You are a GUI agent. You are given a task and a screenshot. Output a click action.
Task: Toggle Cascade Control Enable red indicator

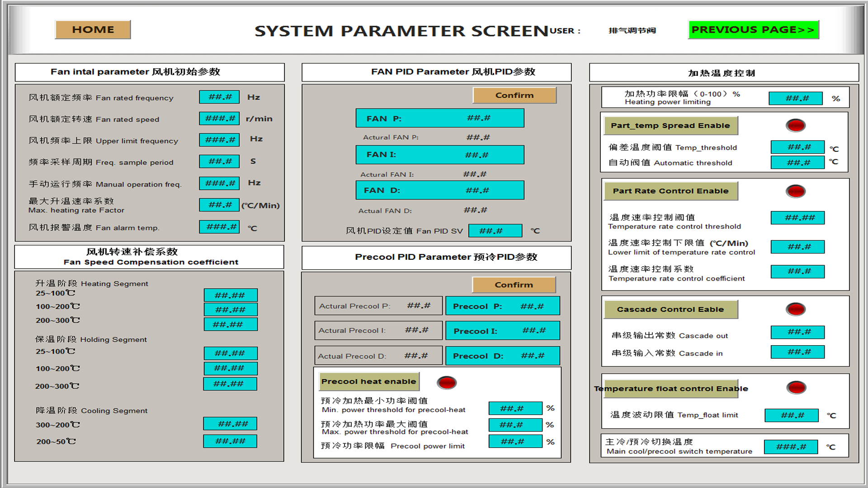click(795, 309)
